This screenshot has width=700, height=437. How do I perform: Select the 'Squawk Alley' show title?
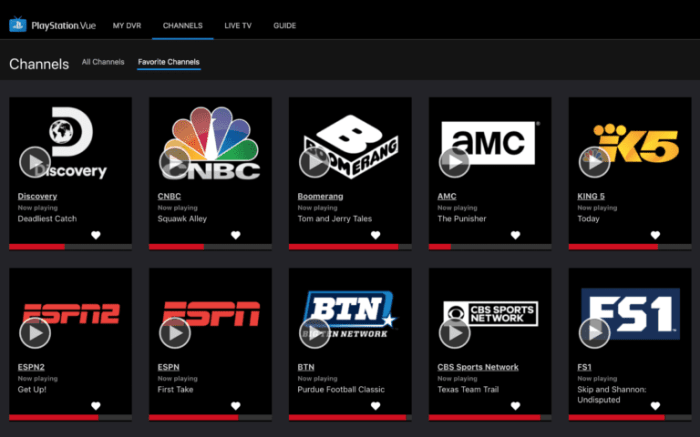182,219
